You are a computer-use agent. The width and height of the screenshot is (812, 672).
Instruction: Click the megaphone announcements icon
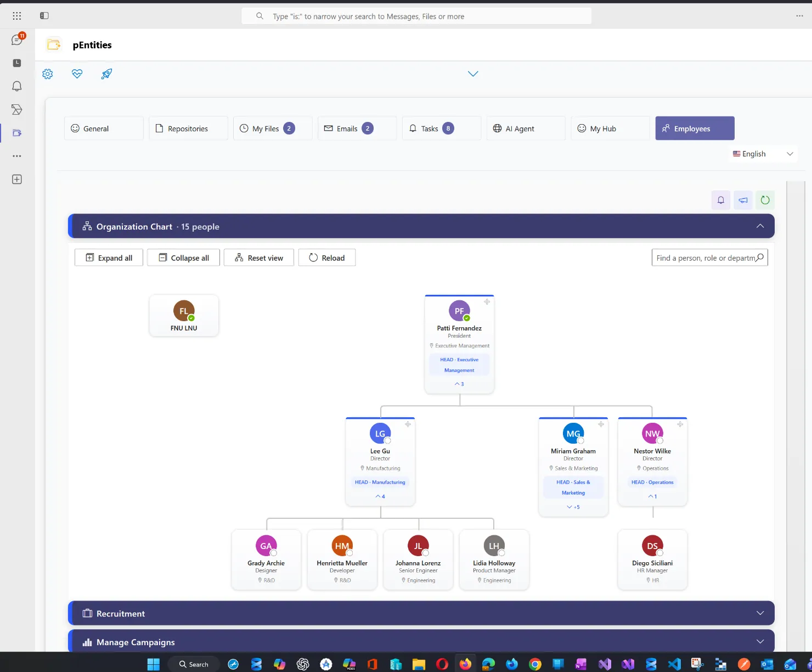pyautogui.click(x=743, y=200)
